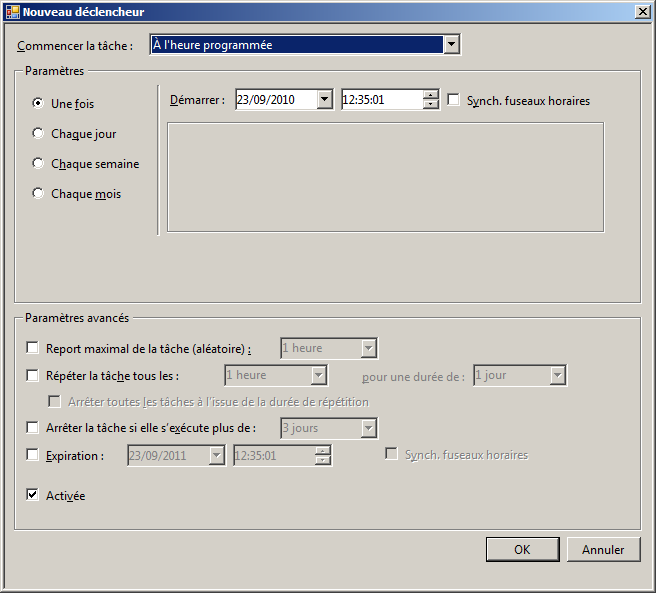The width and height of the screenshot is (656, 593).
Task: Open the Démarrer date picker dropdown
Action: 324,100
